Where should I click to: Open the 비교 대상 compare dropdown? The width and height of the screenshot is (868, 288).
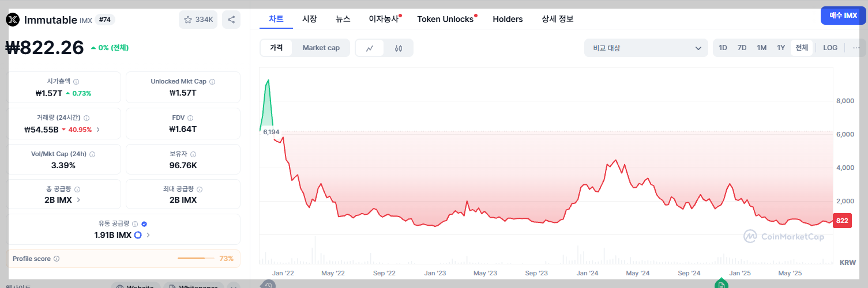[646, 48]
